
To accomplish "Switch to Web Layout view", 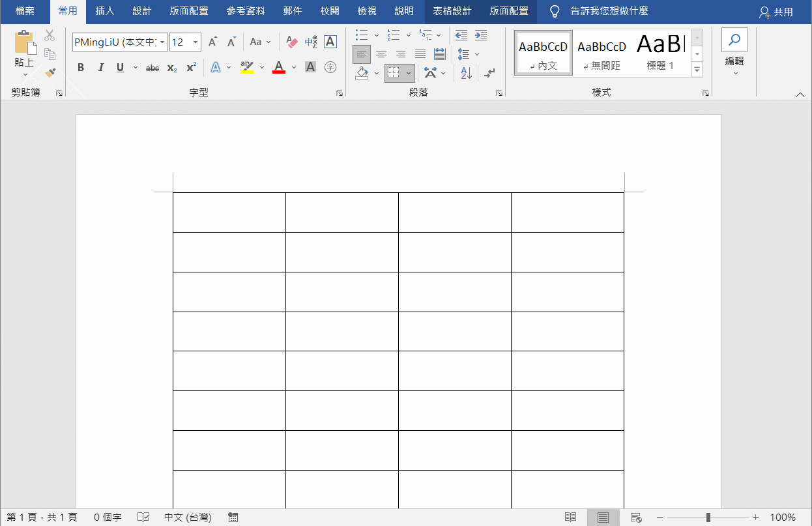I will pyautogui.click(x=637, y=517).
